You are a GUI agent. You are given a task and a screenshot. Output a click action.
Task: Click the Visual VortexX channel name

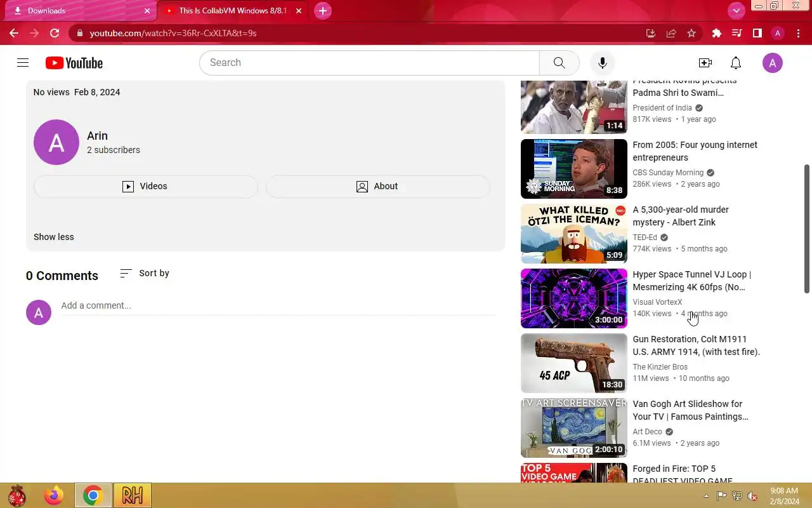pos(657,302)
